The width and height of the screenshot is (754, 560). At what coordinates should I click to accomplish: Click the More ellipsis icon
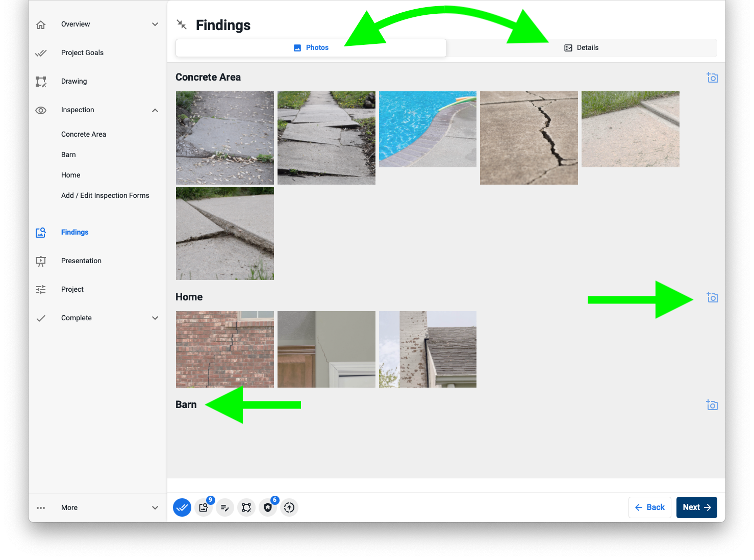tap(41, 508)
